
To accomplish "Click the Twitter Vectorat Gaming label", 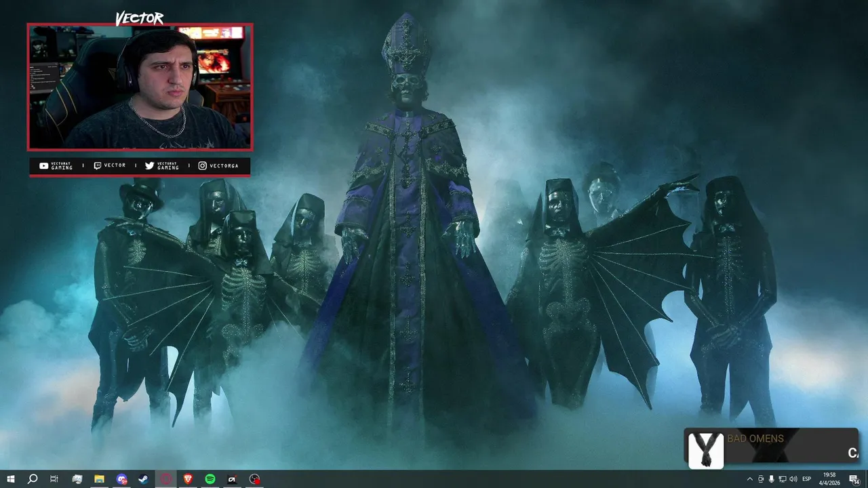I will pyautogui.click(x=162, y=165).
